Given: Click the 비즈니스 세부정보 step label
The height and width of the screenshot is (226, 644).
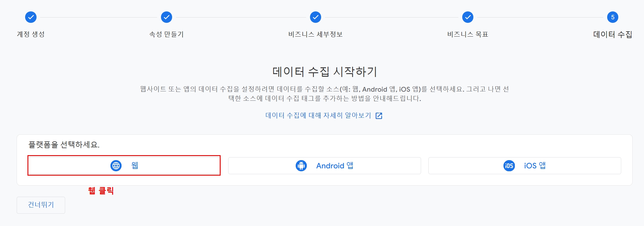Looking at the screenshot, I should coord(315,35).
